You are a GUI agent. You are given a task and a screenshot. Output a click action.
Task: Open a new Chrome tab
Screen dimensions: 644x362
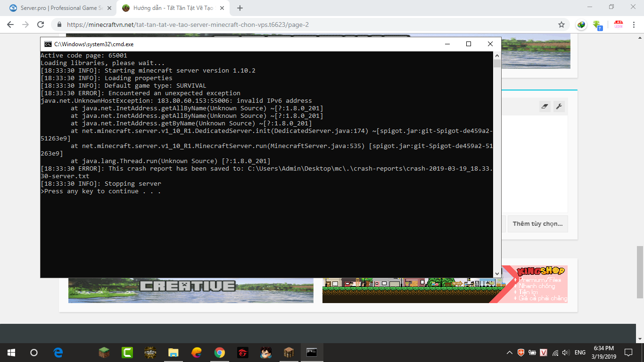(x=240, y=8)
